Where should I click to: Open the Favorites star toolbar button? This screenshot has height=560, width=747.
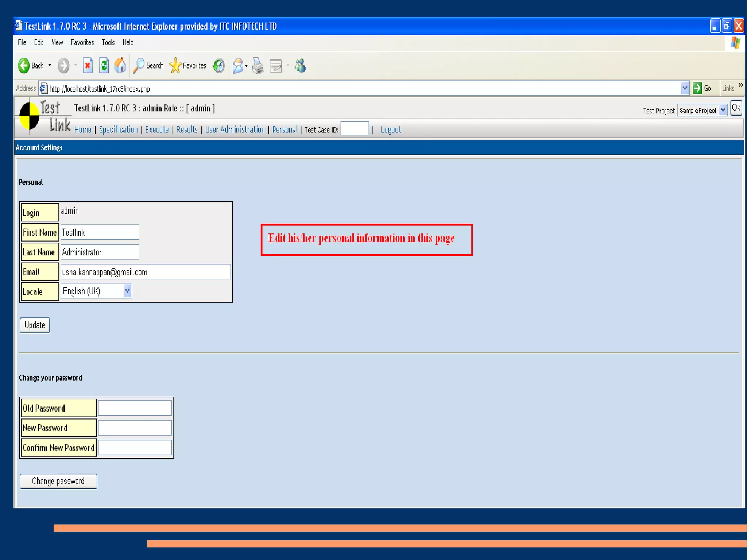pyautogui.click(x=188, y=66)
